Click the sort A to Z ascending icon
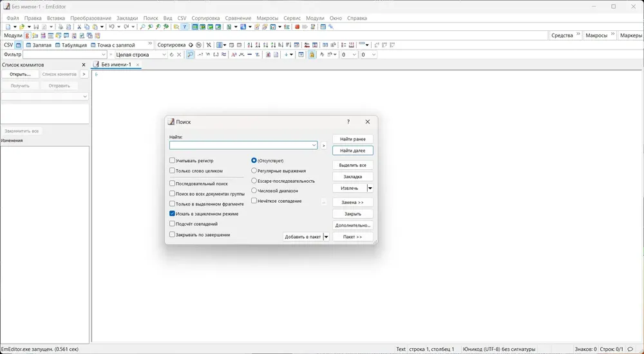Screen dimensions: 644x354 (x=250, y=45)
